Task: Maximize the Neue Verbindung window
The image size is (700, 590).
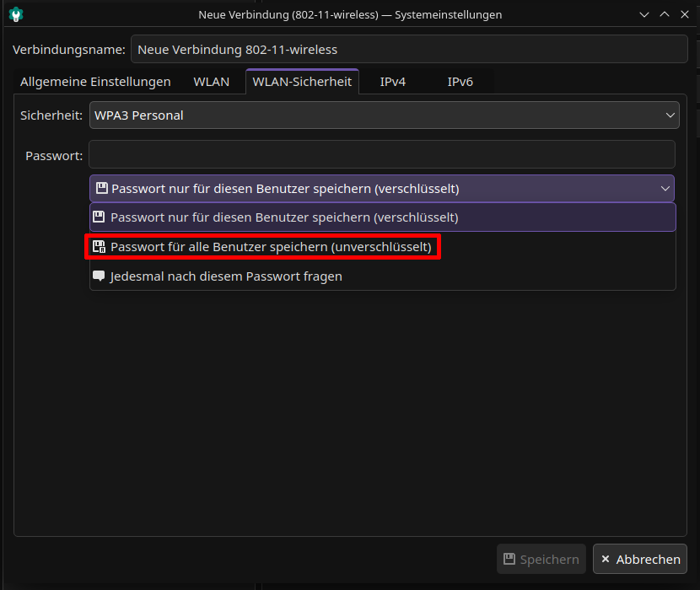Action: click(x=664, y=14)
